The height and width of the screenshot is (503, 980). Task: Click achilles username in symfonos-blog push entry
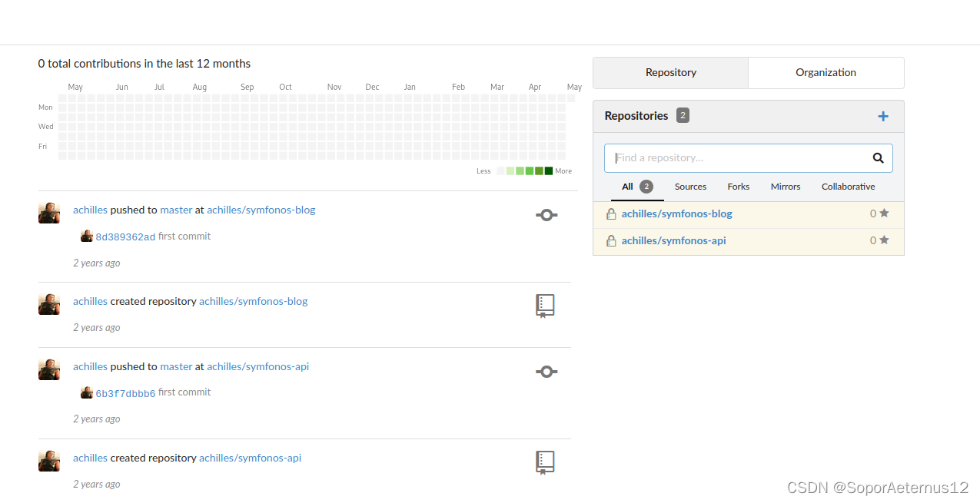[x=90, y=210]
